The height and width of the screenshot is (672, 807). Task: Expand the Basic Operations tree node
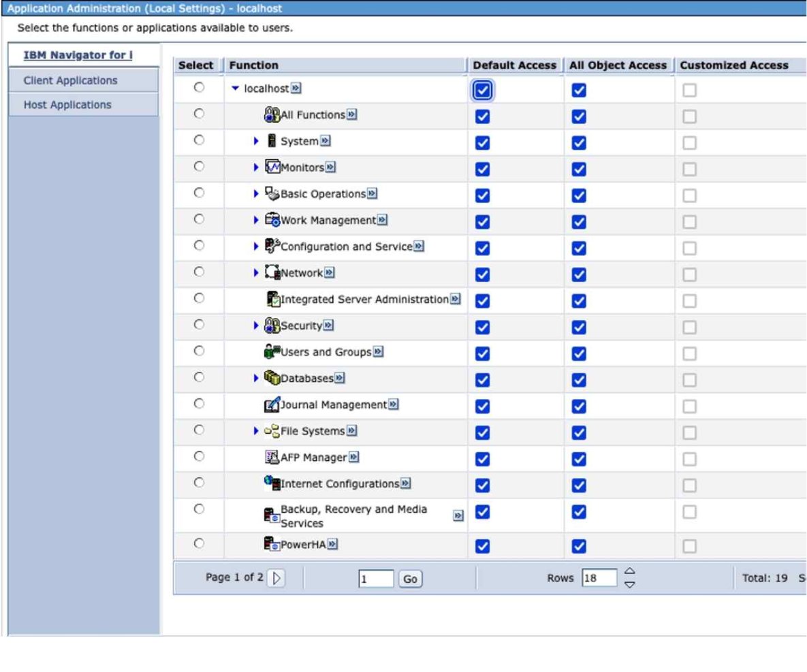pyautogui.click(x=257, y=194)
